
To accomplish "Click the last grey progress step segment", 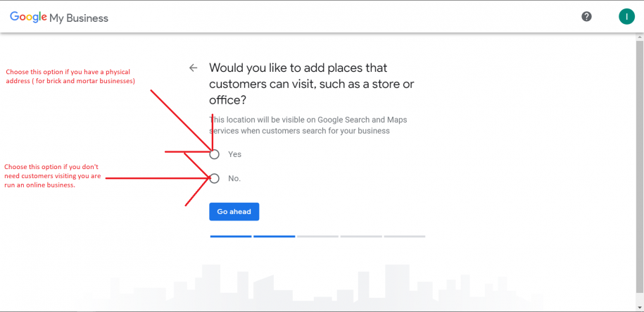I will 404,237.
